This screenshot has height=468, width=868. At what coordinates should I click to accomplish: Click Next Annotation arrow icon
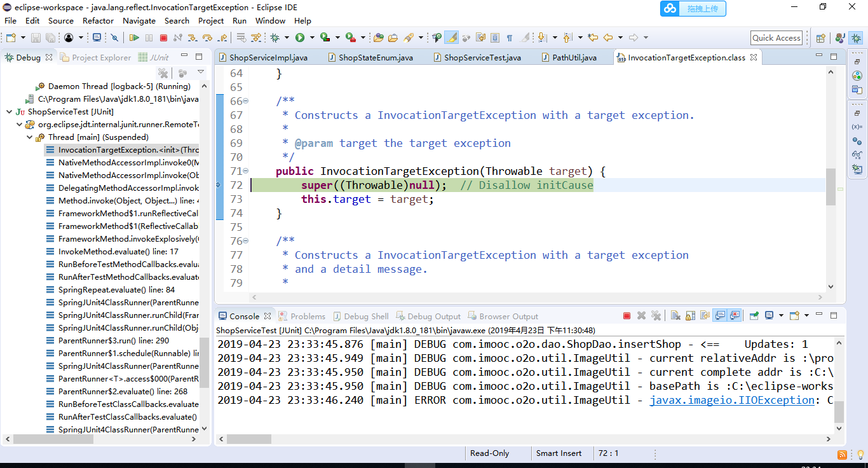(542, 38)
